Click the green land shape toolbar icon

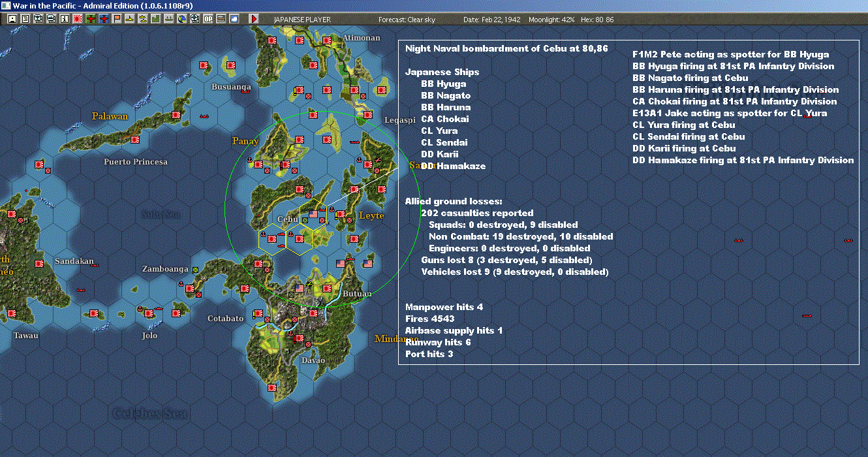(155, 19)
